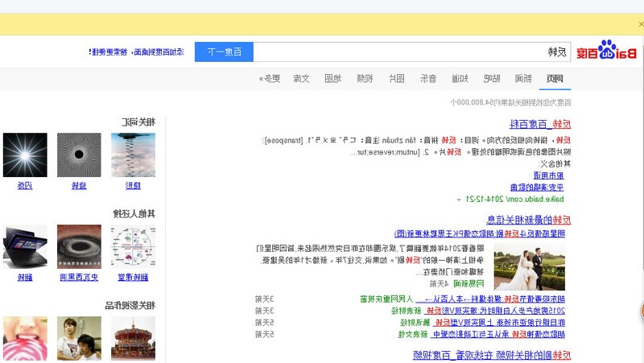Open the black hole 史瓦西黑洞 image

tap(79, 246)
